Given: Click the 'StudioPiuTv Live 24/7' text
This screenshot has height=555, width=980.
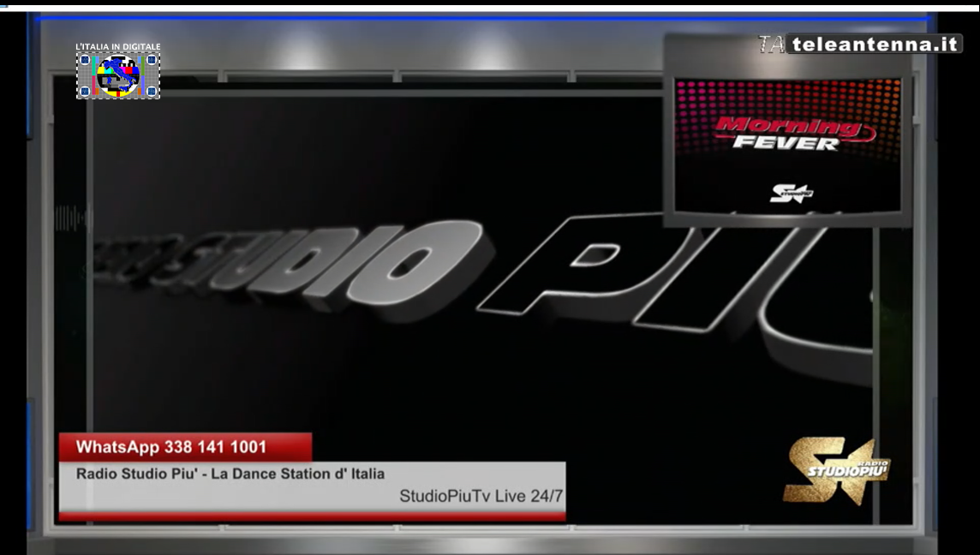Looking at the screenshot, I should tap(481, 496).
